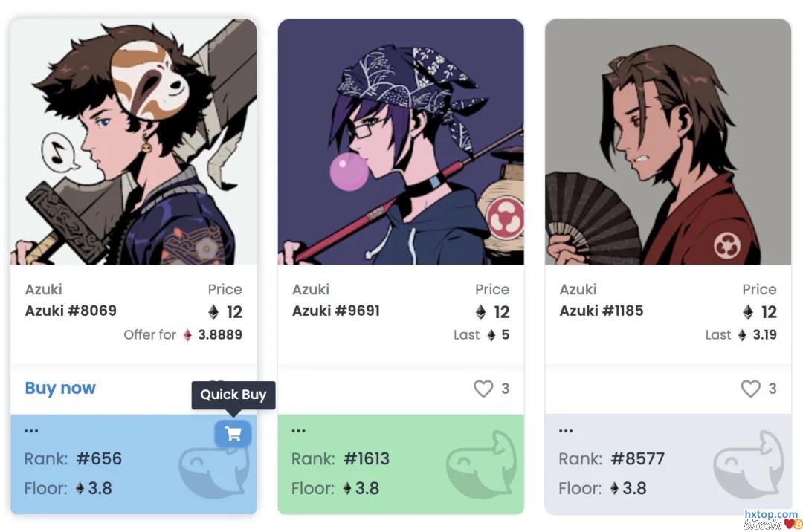Click Rank #1613 in green panel
Image resolution: width=803 pixels, height=532 pixels.
point(341,459)
